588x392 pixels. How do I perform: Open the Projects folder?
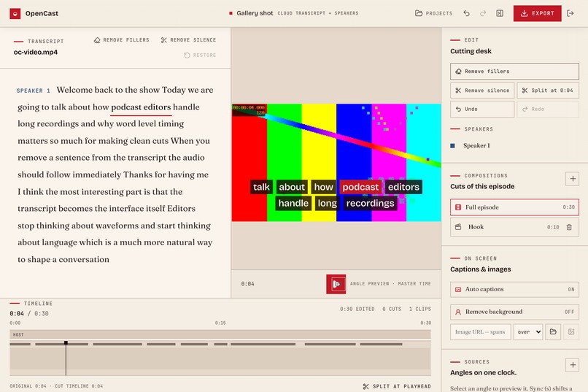(433, 13)
